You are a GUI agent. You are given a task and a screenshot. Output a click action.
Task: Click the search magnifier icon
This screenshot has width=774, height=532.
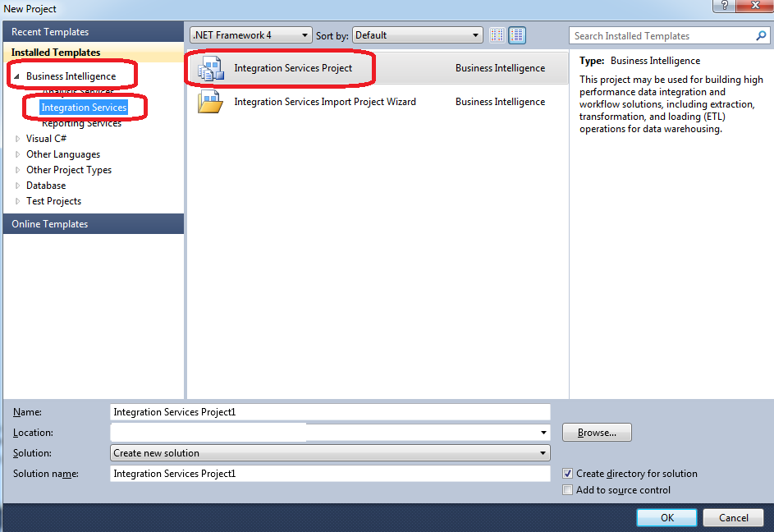[x=761, y=35]
